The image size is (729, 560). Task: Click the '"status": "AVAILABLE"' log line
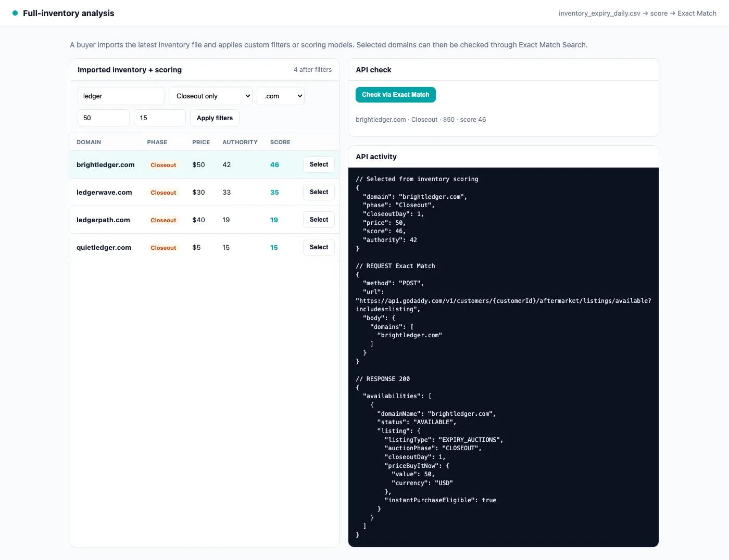[x=417, y=422]
